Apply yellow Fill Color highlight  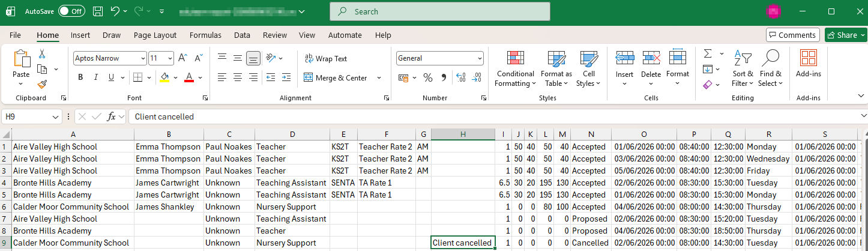[164, 77]
